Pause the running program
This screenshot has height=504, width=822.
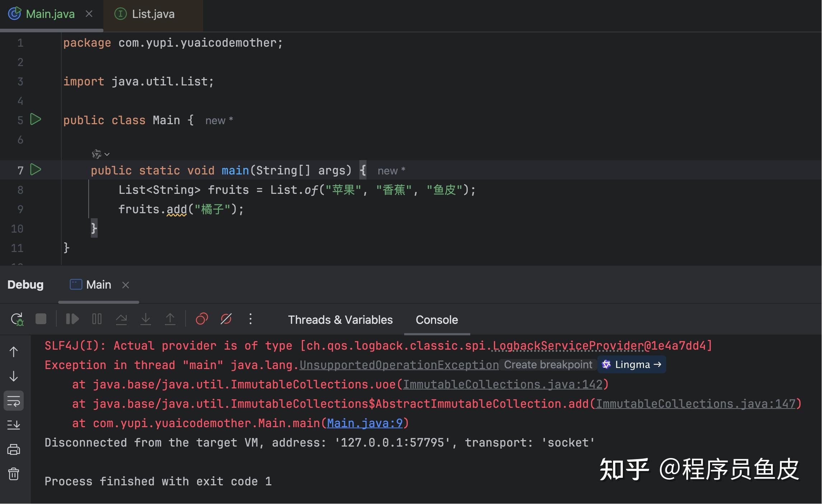click(97, 319)
